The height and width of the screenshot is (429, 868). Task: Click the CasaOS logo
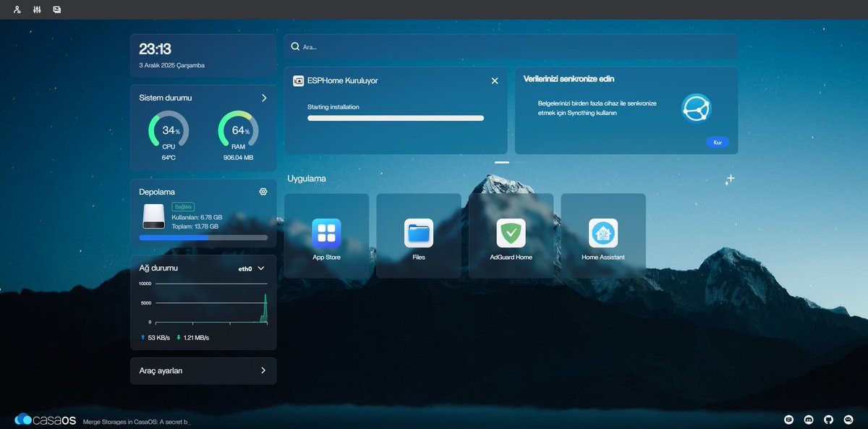[45, 420]
